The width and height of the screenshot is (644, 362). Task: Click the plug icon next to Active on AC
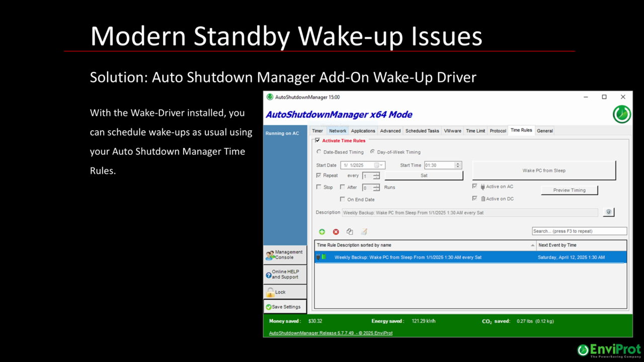point(482,187)
